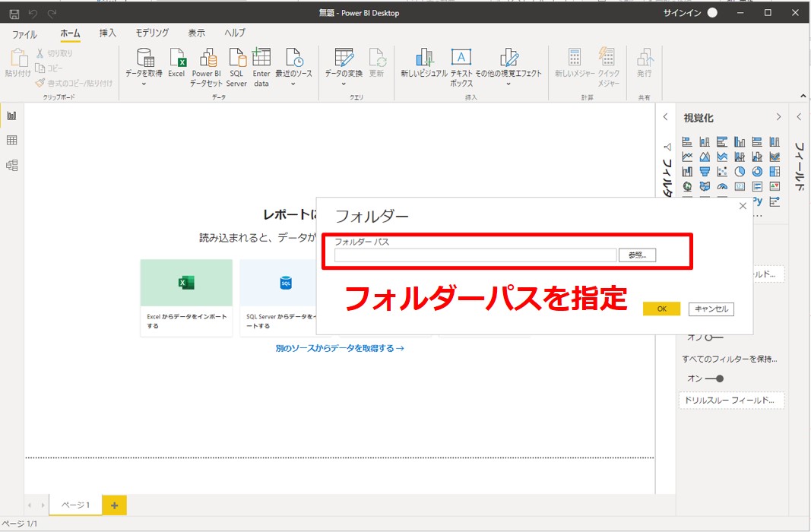Add a new page with plus button
The width and height of the screenshot is (811, 532).
point(114,505)
